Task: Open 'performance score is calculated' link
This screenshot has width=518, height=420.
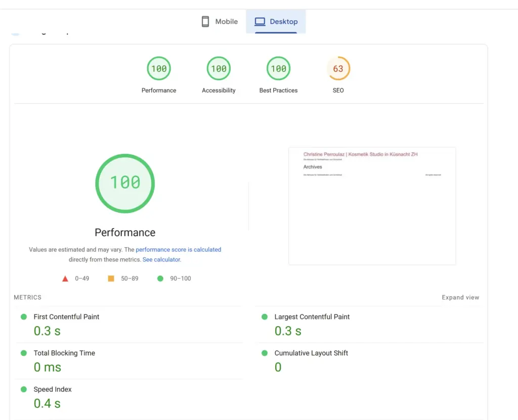Action: (179, 250)
